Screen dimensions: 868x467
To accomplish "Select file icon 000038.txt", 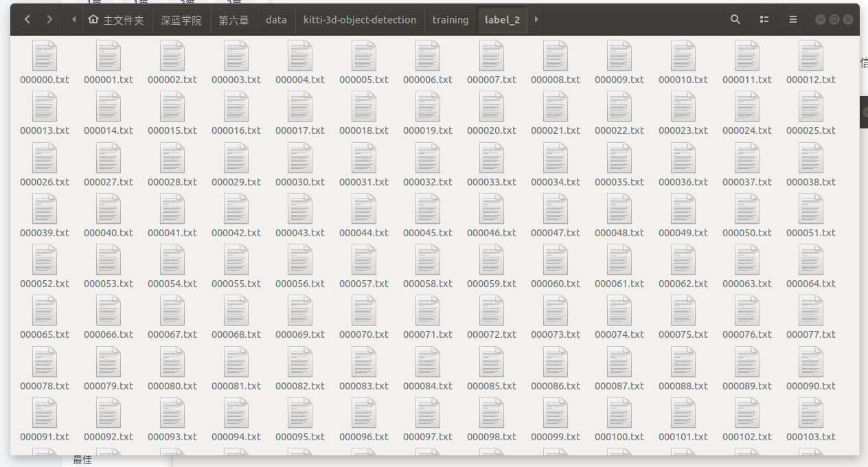I will tap(811, 158).
